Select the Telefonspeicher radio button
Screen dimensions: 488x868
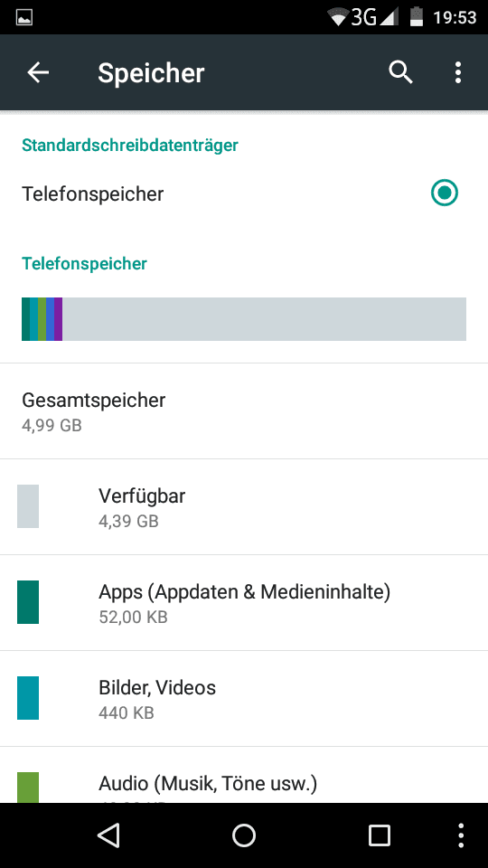(x=445, y=193)
